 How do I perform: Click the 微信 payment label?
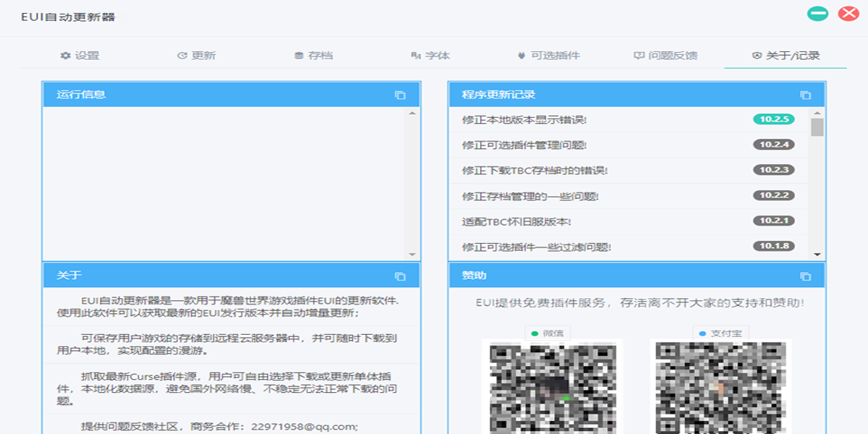[x=548, y=333]
